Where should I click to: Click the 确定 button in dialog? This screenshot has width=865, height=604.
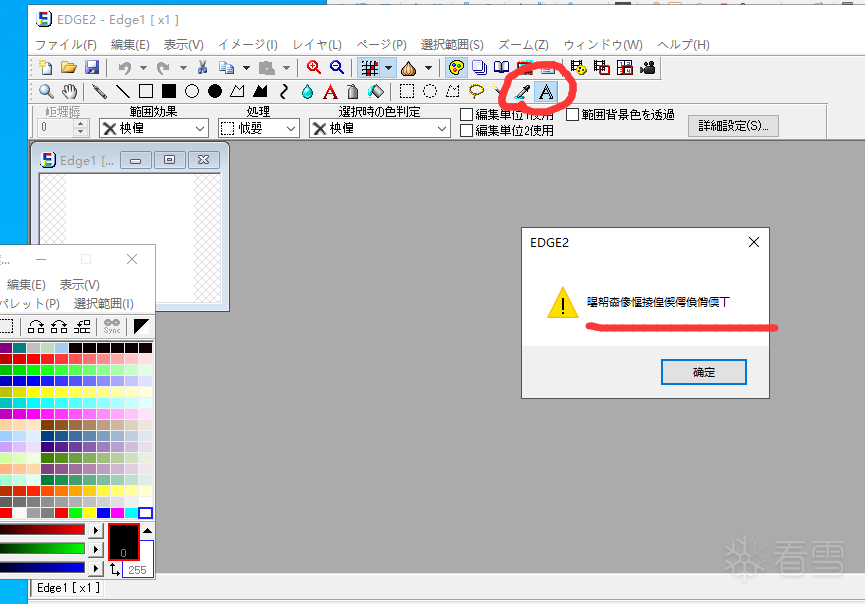704,372
